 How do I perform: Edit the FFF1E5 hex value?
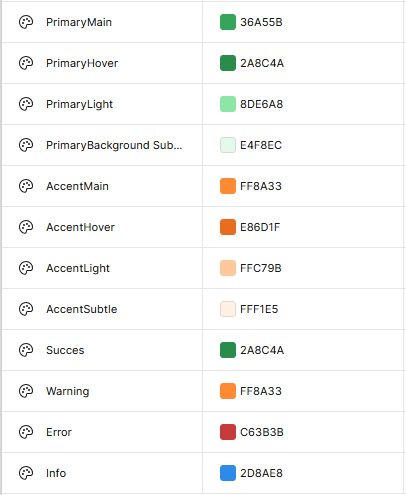[x=259, y=309]
